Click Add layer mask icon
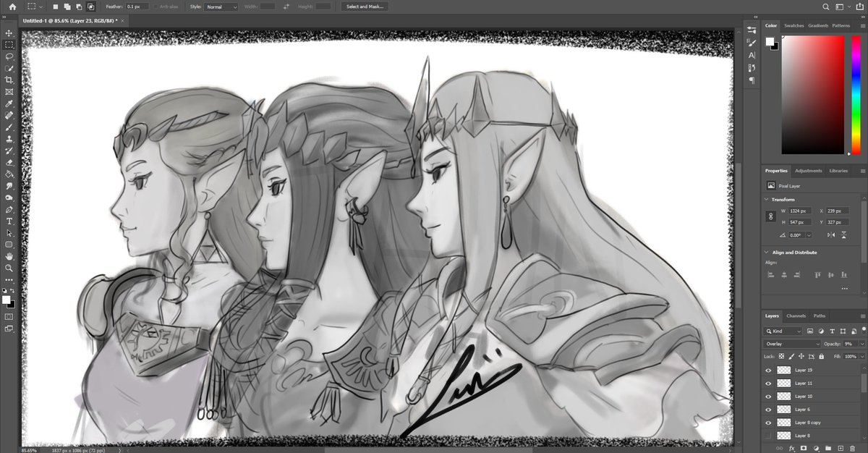The height and width of the screenshot is (453, 868). (804, 449)
